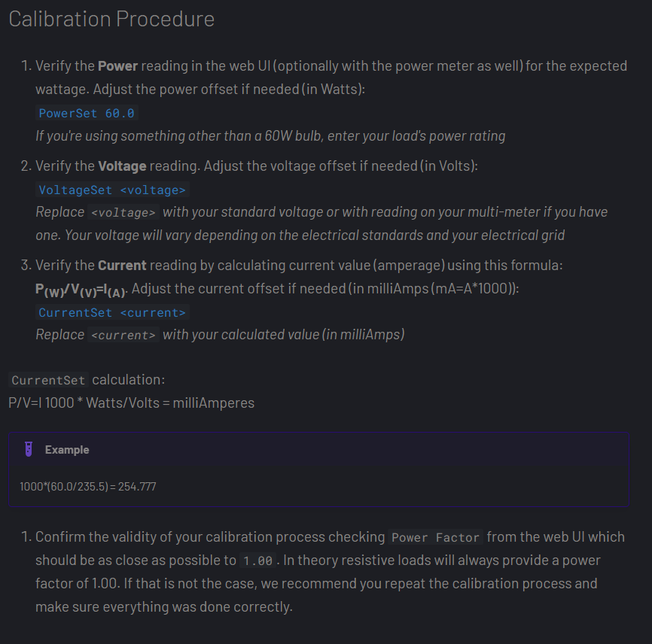Click the bold P(W)/V(V)=I(A) formula

pos(81,290)
